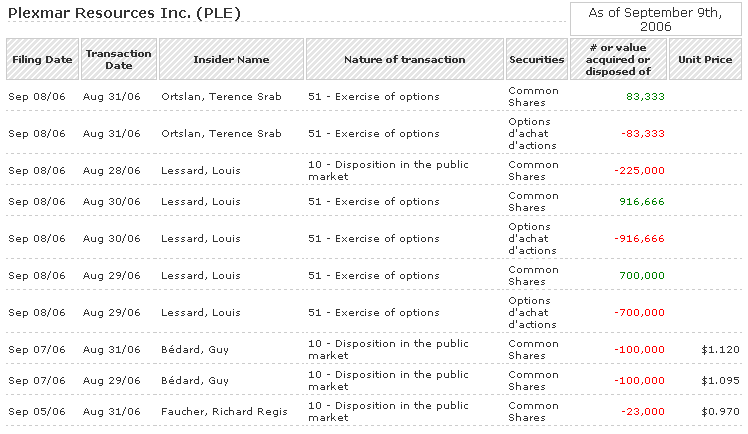
Task: Click the Unit Price column header
Action: click(705, 60)
